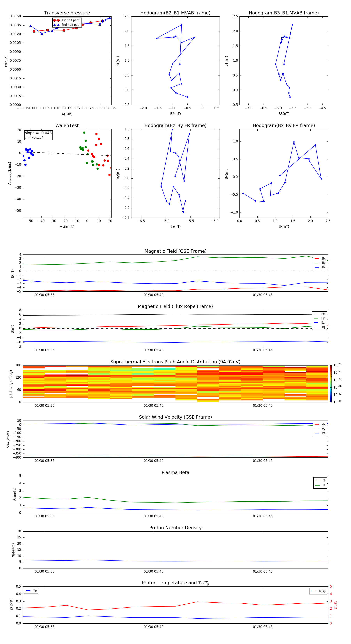
Task: Select the 'V_A(km/s)' x-axis label
Action: [x=67, y=227]
